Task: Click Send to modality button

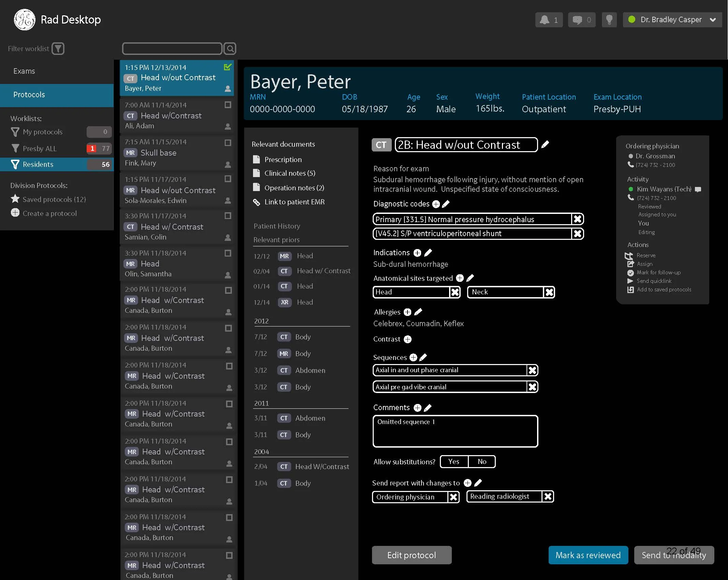Action: (674, 555)
